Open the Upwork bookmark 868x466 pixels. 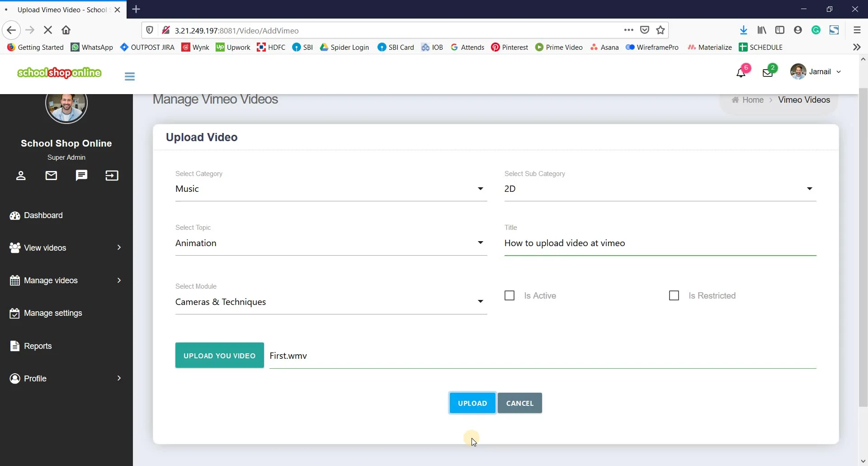[x=233, y=47]
